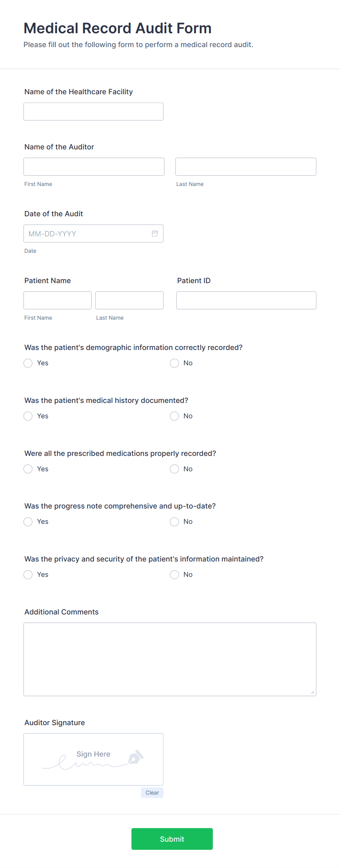Select the Patient ID field
The width and height of the screenshot is (340, 868).
[x=246, y=300]
